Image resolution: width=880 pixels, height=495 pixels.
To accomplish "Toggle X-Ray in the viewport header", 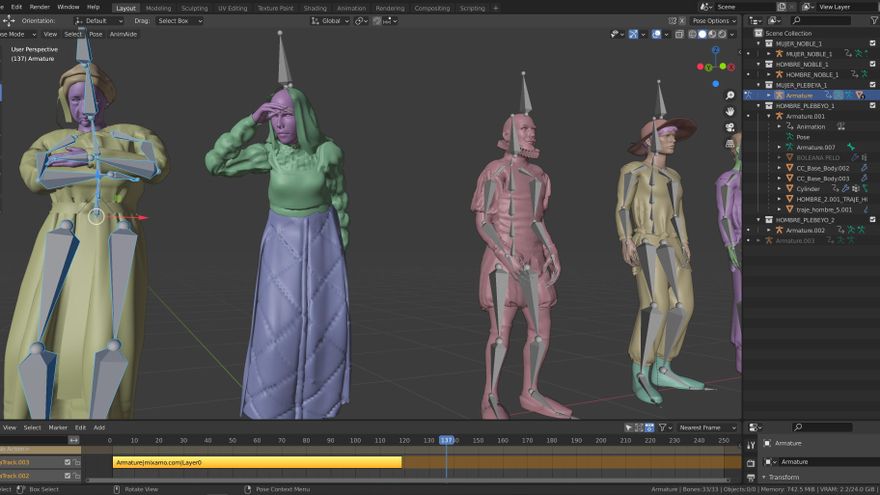I will pyautogui.click(x=679, y=34).
